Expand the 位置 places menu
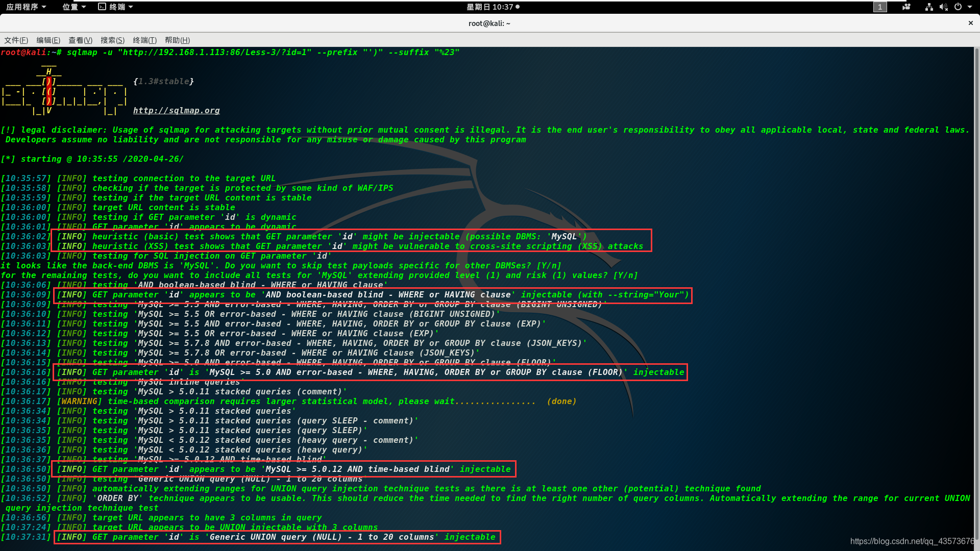Screen dimensions: 980x551 74,7
